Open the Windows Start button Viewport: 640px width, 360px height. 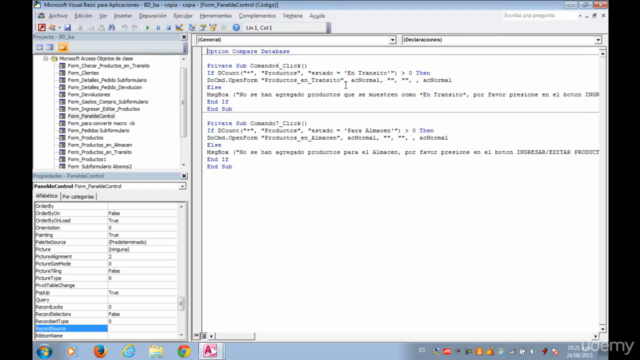point(44,351)
